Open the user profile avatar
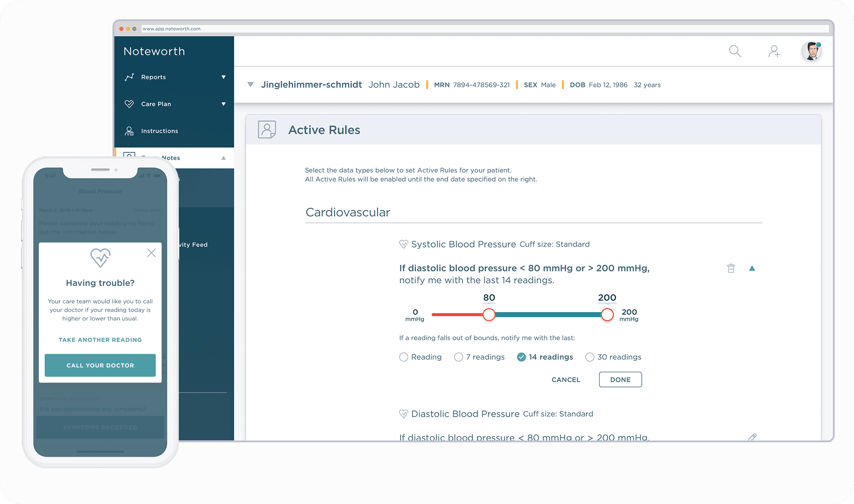The image size is (854, 504). (x=811, y=51)
